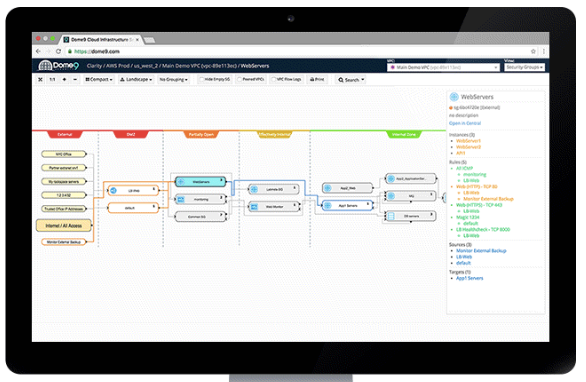Bookmark the page with star icon
Image resolution: width=586 pixels, height=382 pixels.
[x=533, y=51]
